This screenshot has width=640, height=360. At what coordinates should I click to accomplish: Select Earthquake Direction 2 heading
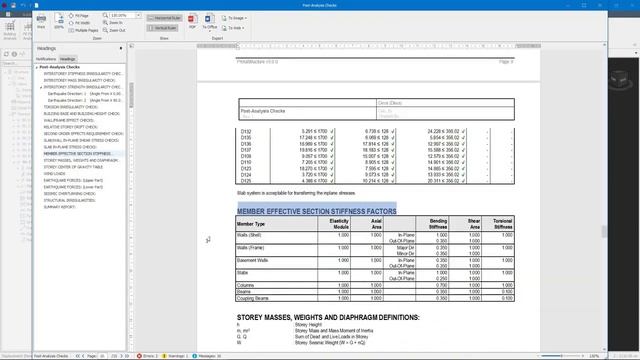pyautogui.click(x=85, y=100)
